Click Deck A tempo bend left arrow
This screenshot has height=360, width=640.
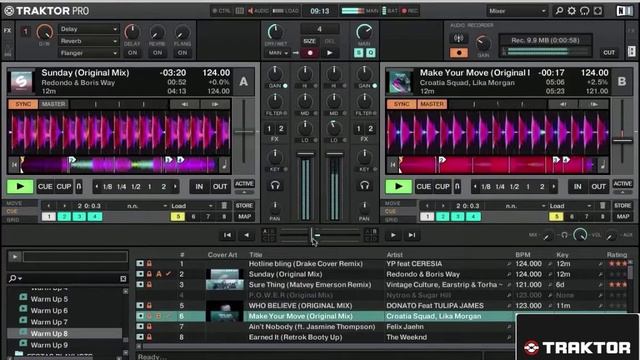[x=184, y=104]
